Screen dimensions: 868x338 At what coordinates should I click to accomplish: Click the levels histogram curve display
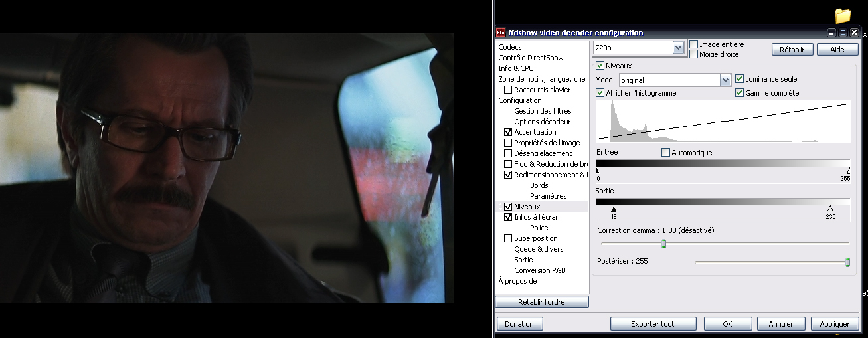(723, 121)
